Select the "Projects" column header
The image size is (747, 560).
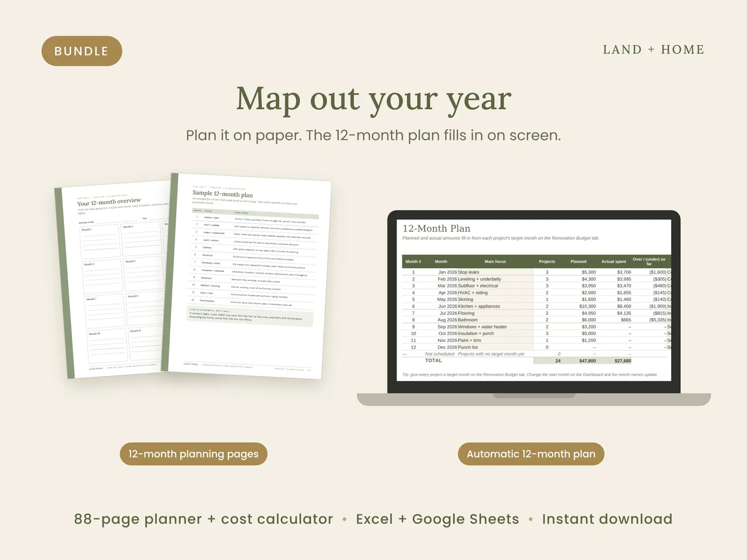pos(547,261)
